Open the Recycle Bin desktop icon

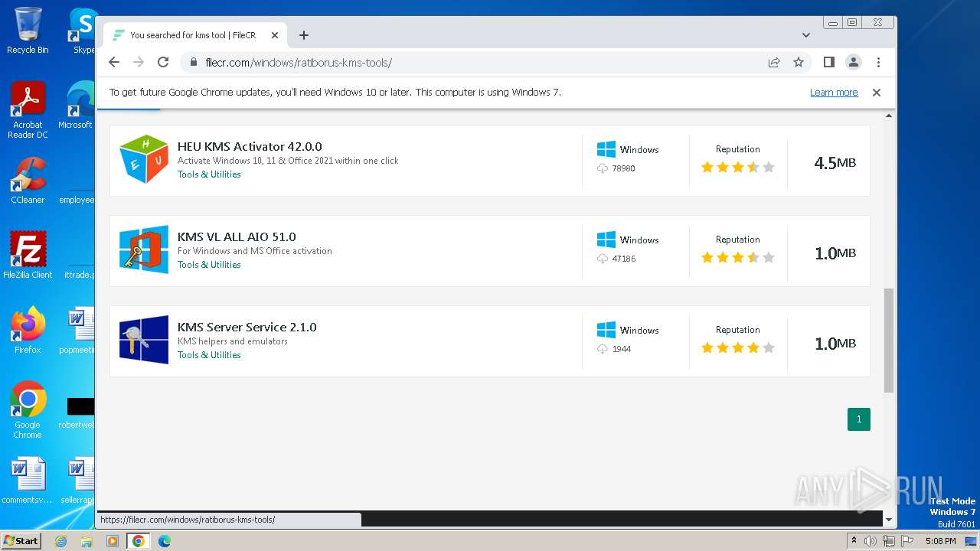click(x=28, y=31)
